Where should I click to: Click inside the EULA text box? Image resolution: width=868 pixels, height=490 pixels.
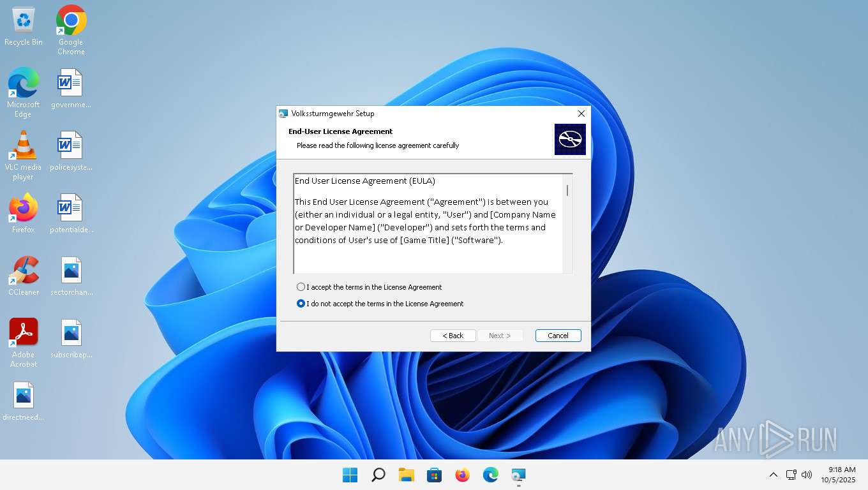coord(428,224)
